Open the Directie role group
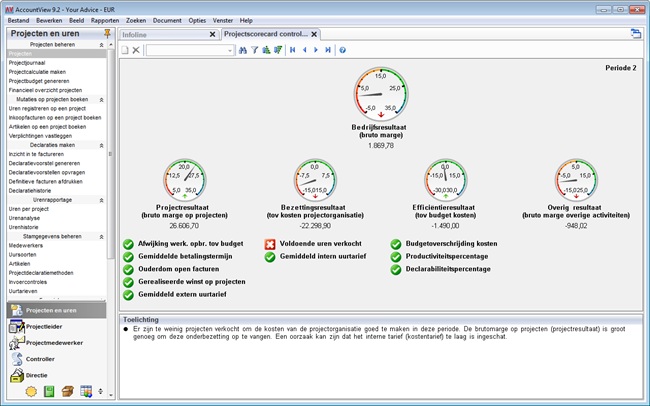Viewport: 650px width, 406px height. coord(56,375)
